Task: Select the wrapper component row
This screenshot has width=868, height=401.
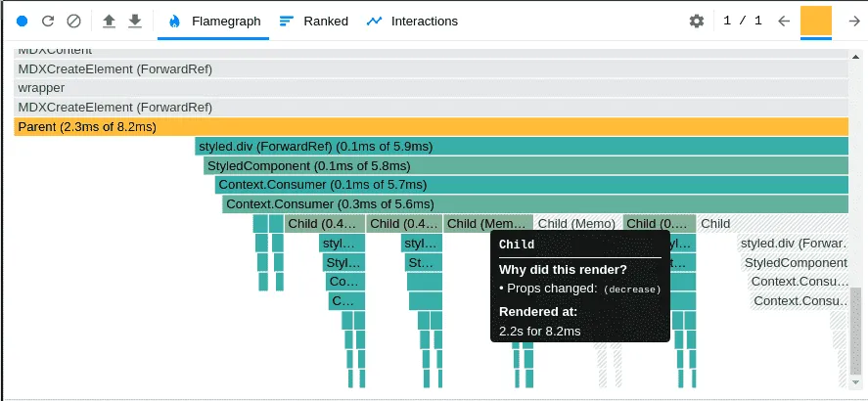Action: point(431,88)
